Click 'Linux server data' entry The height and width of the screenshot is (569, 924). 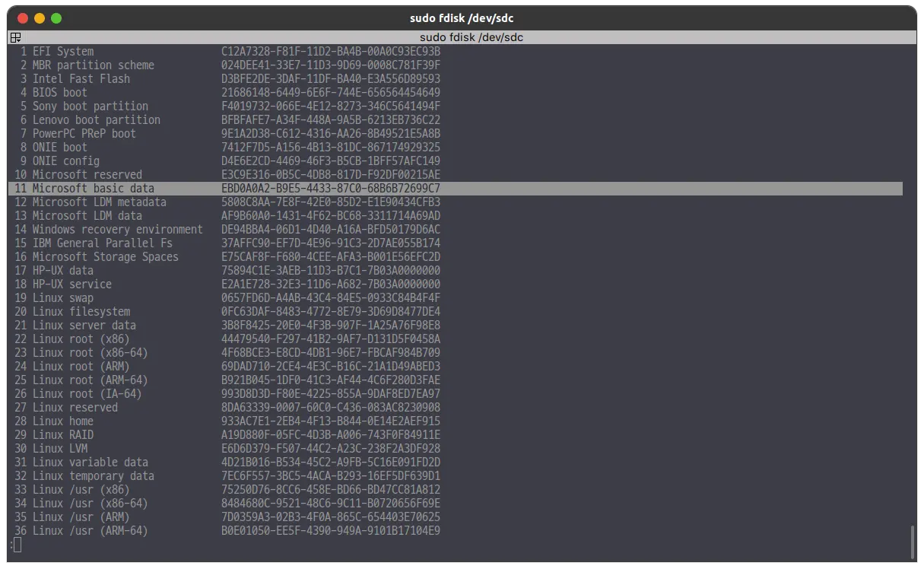(x=84, y=326)
